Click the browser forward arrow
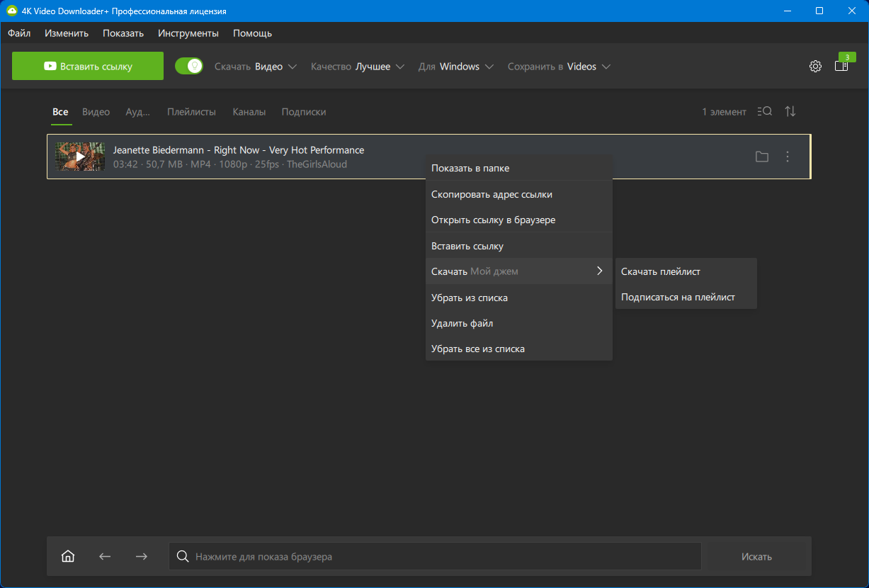Screen dimensions: 869x588 (142, 556)
